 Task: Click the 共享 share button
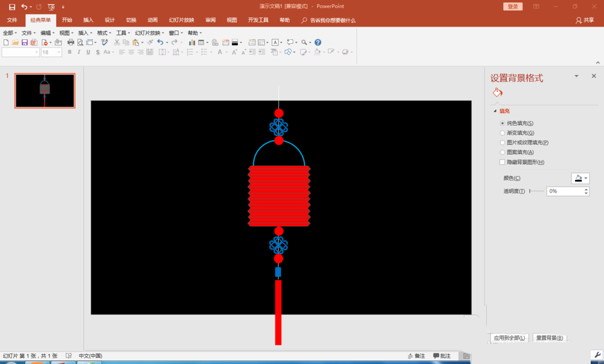(x=585, y=20)
